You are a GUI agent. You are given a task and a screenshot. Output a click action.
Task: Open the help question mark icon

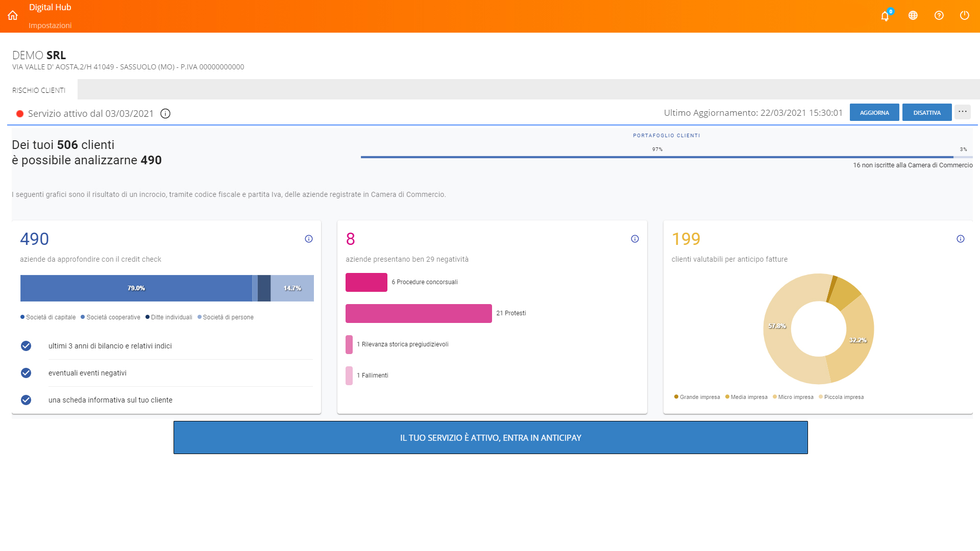[939, 15]
